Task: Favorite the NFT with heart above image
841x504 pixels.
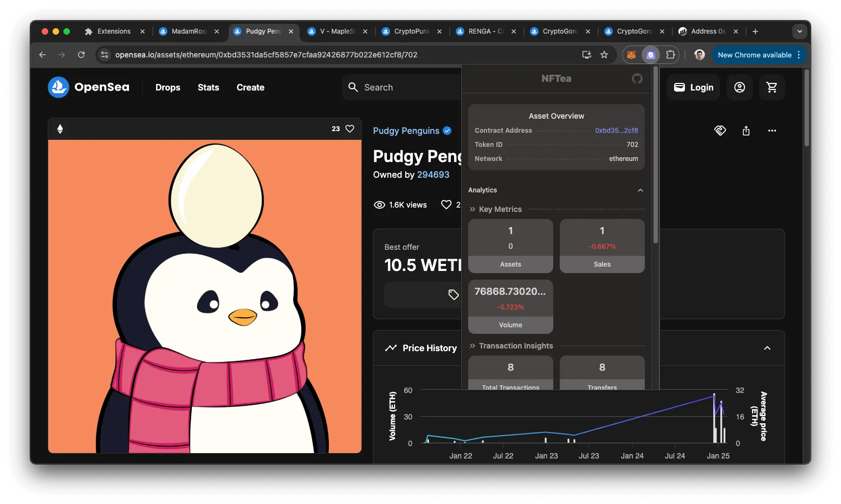Action: (350, 129)
